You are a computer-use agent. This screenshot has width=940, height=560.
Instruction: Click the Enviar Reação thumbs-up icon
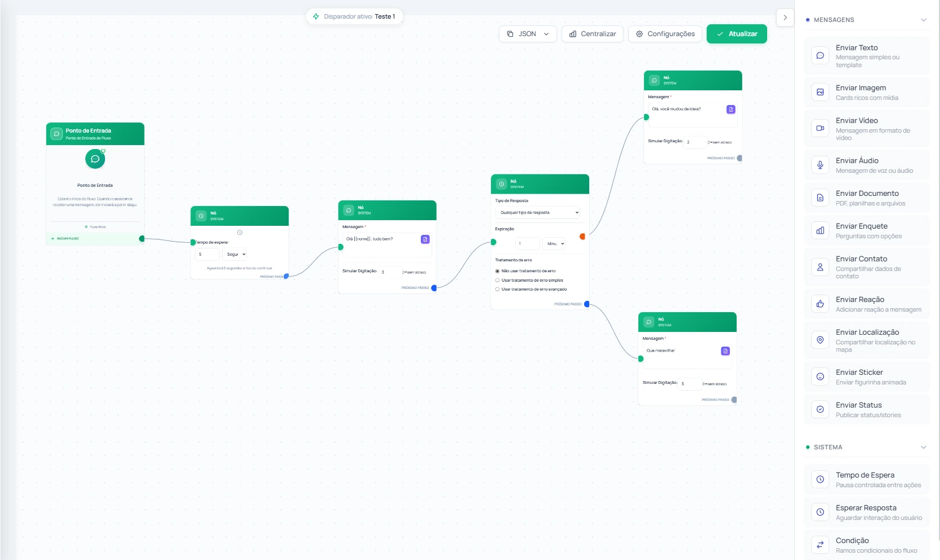pyautogui.click(x=820, y=304)
